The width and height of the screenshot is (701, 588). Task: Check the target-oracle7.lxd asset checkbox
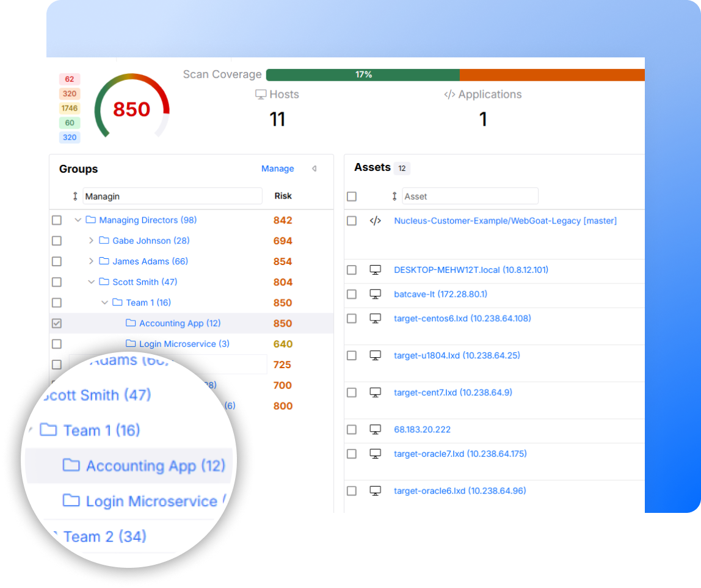tap(352, 454)
